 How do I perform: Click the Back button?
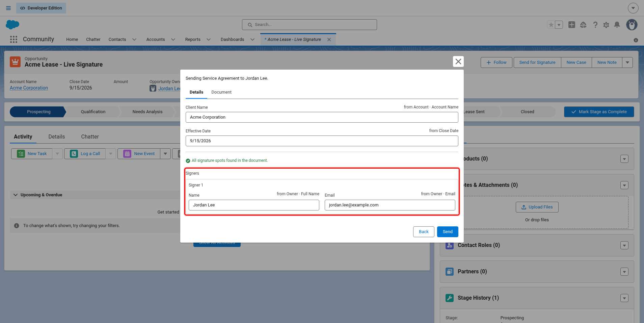[x=424, y=232]
